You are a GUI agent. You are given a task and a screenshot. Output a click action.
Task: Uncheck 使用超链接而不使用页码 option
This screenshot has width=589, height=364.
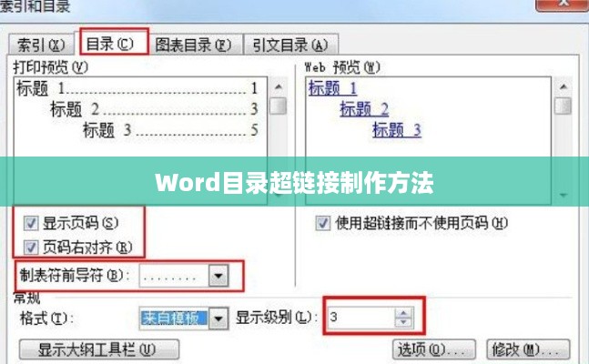click(x=322, y=223)
